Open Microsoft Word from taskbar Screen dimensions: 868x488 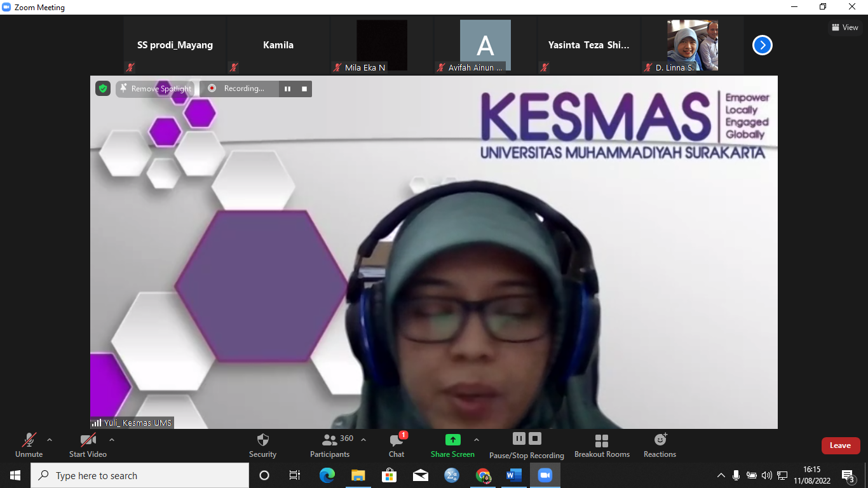(514, 475)
